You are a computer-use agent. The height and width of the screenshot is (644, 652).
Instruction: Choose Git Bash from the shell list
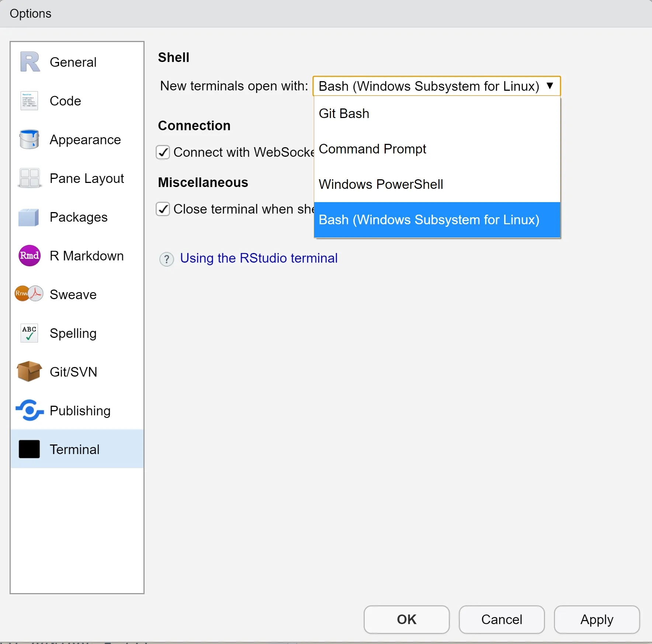(437, 114)
